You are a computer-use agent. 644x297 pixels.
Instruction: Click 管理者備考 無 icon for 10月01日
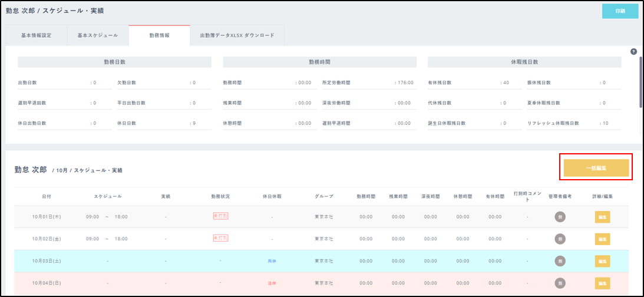560,217
